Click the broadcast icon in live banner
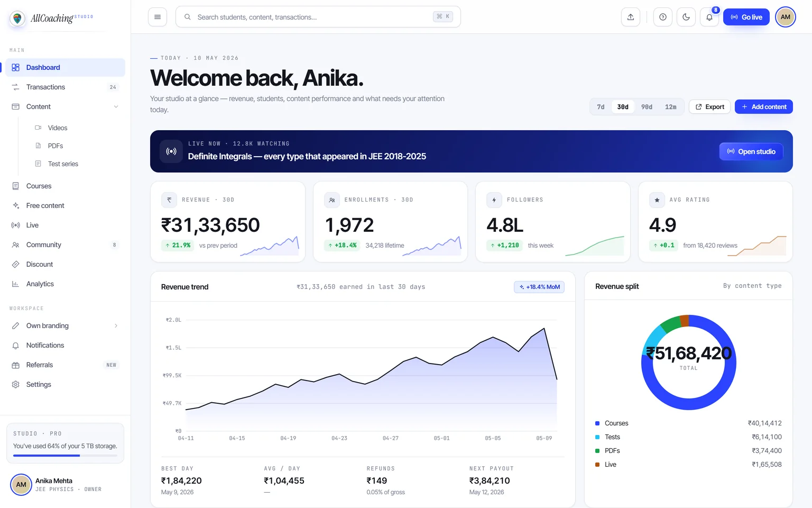Image resolution: width=812 pixels, height=508 pixels. coord(171,151)
